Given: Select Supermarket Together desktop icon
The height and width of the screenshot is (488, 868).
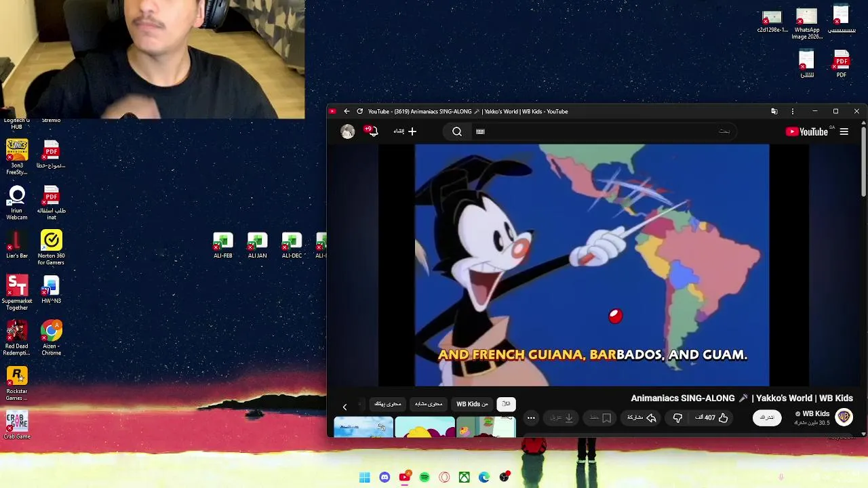Looking at the screenshot, I should tap(17, 293).
